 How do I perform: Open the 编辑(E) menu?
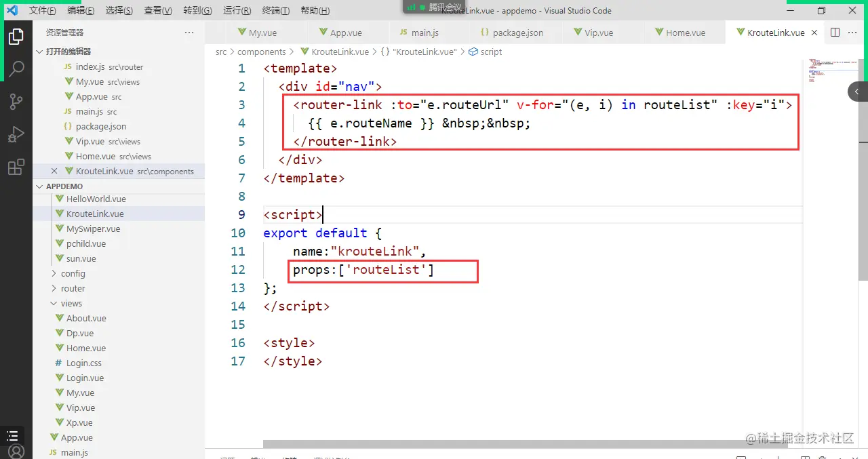click(81, 11)
